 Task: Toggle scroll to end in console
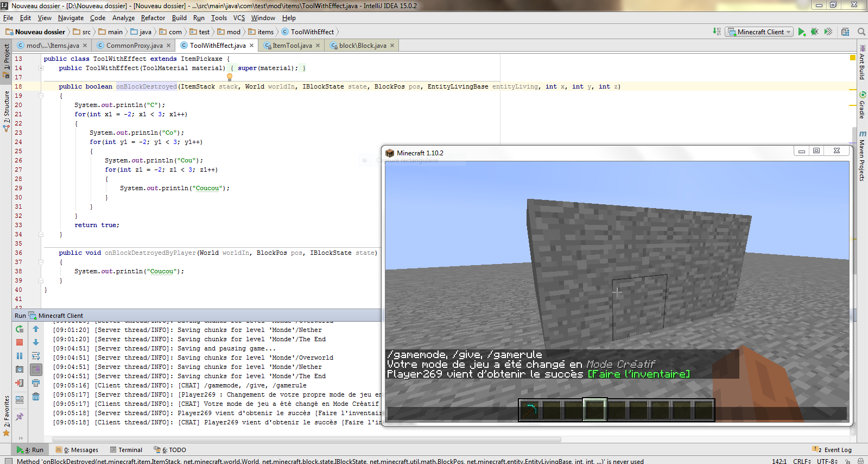point(36,369)
